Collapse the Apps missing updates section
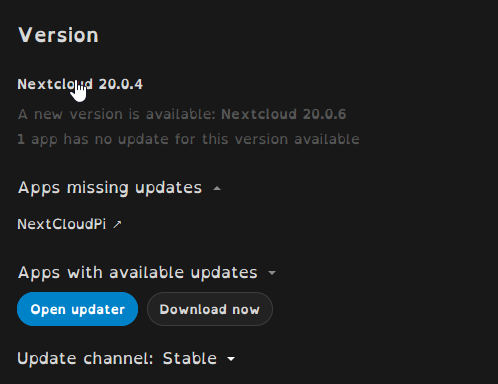498x384 pixels. 119,188
